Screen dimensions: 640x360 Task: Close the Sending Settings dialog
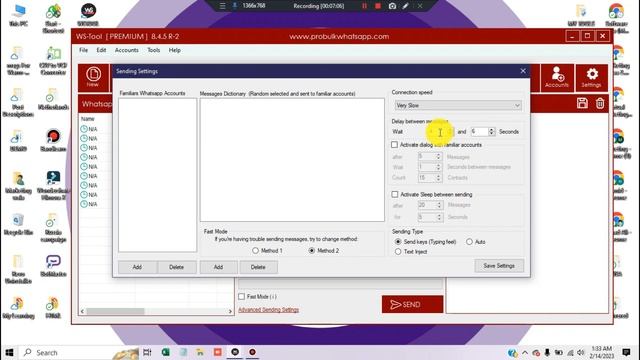tap(523, 71)
